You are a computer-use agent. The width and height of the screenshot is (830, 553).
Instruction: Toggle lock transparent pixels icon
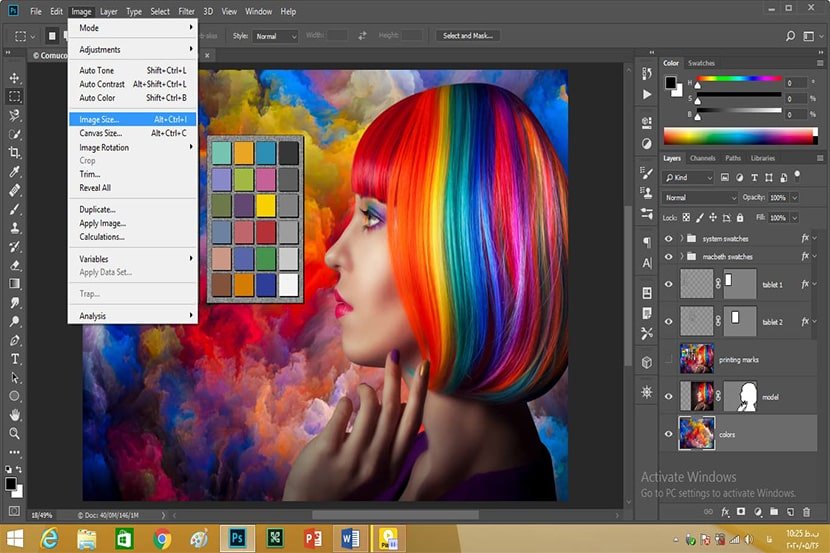(x=686, y=217)
